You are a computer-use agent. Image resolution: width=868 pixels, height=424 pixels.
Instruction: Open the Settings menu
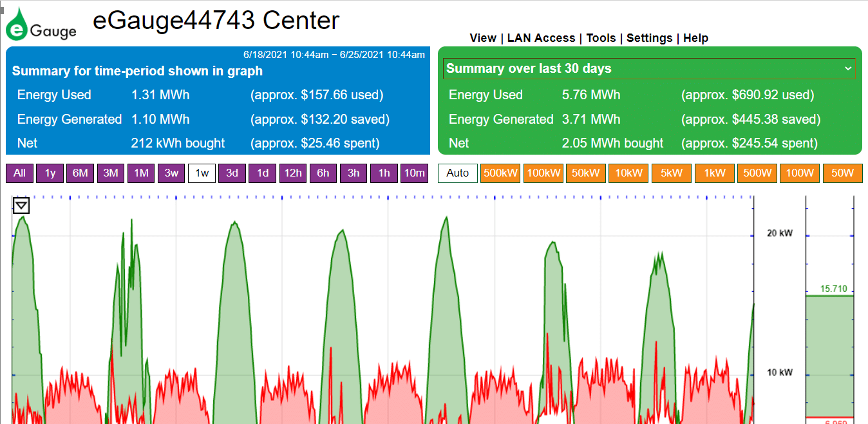click(649, 38)
